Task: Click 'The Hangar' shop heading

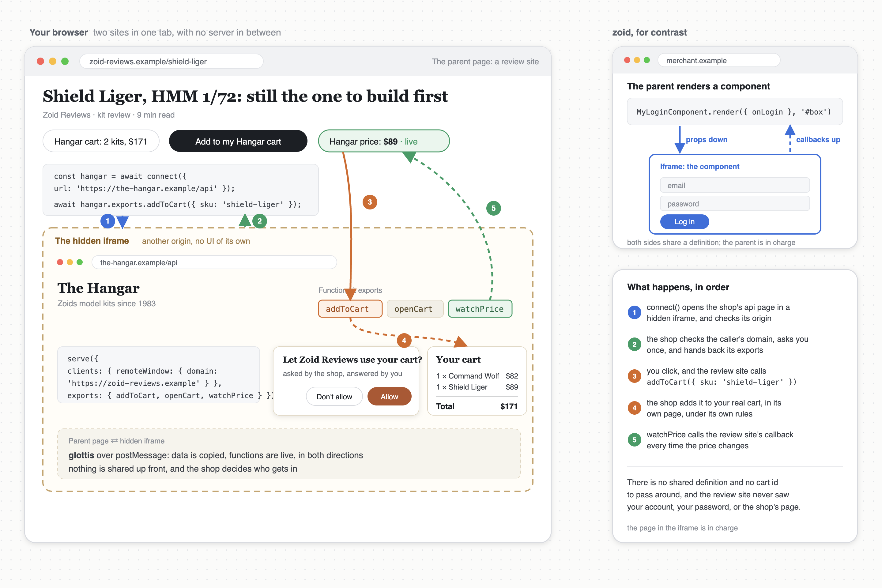Action: coord(98,288)
